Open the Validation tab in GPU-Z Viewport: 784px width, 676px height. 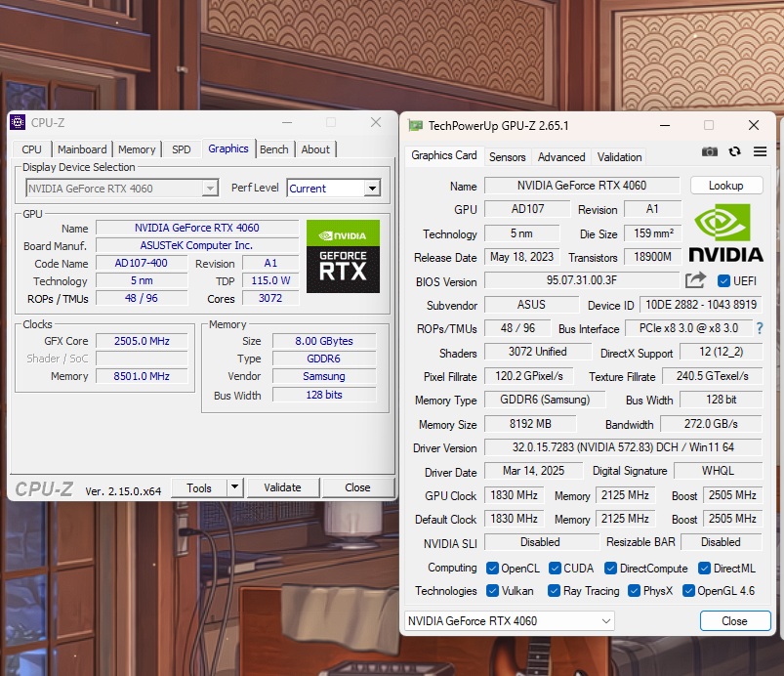(620, 157)
